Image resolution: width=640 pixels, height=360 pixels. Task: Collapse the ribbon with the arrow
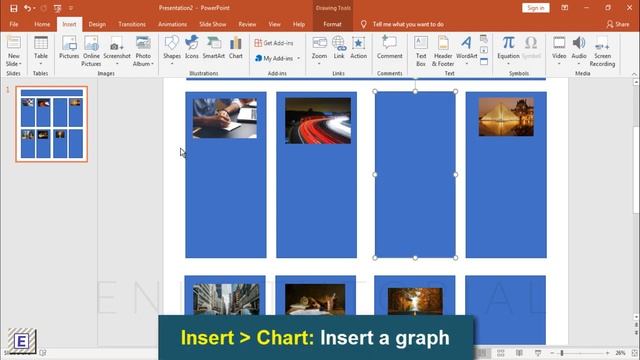634,74
